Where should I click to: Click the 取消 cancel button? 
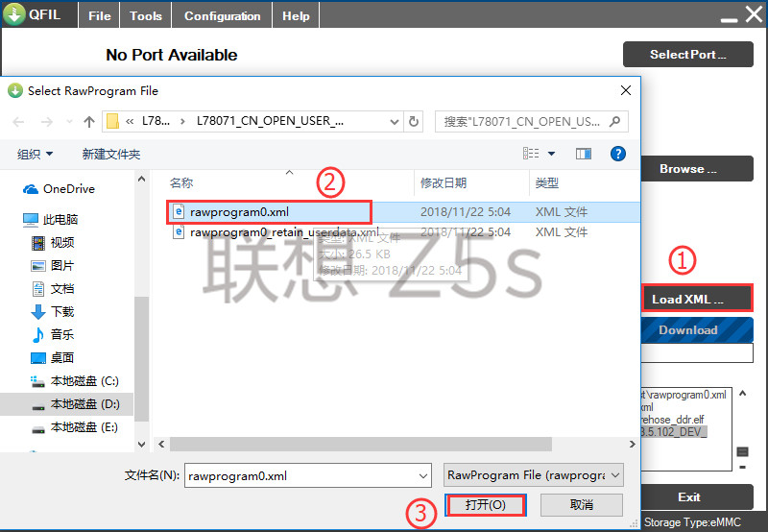(x=581, y=504)
